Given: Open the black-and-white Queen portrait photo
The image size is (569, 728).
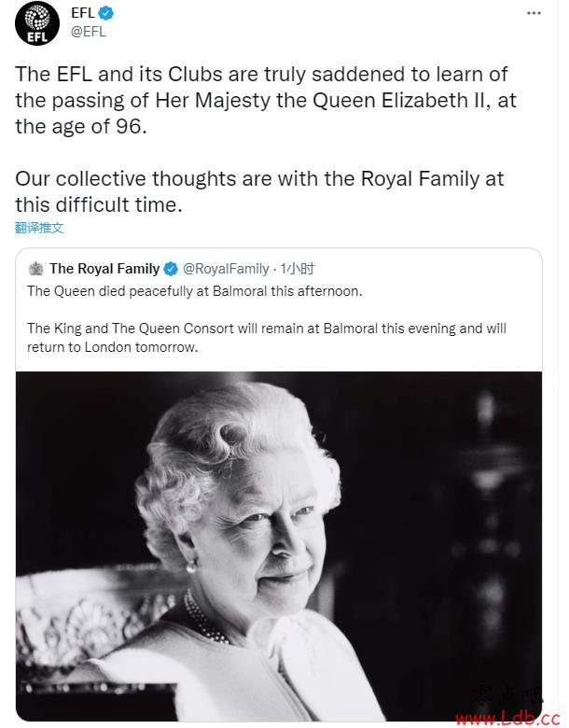Looking at the screenshot, I should coord(279,546).
